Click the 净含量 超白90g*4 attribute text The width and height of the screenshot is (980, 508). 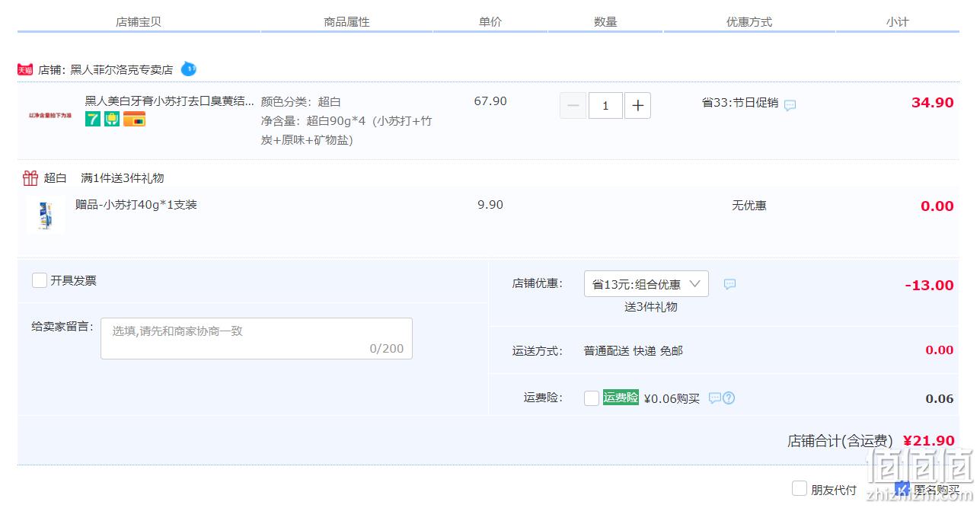pos(346,130)
